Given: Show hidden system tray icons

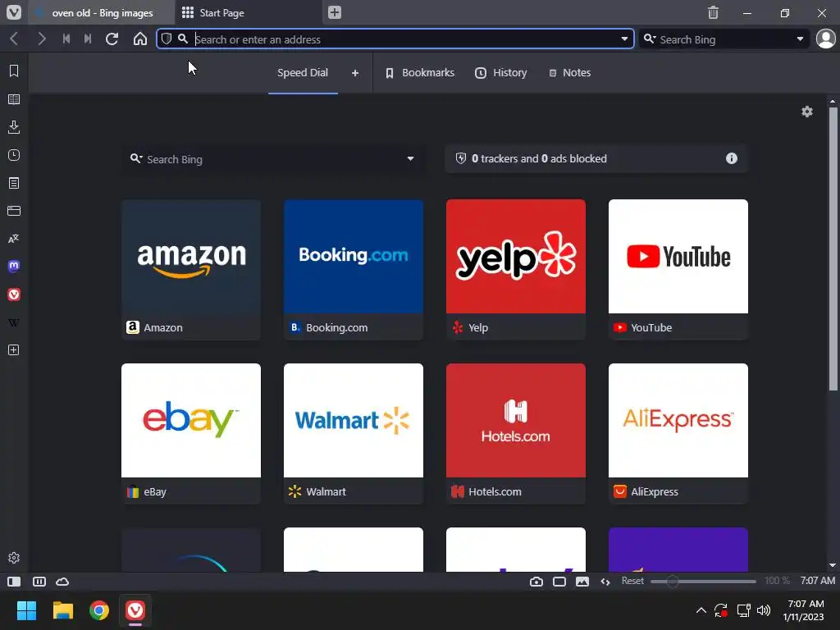Looking at the screenshot, I should pos(701,610).
